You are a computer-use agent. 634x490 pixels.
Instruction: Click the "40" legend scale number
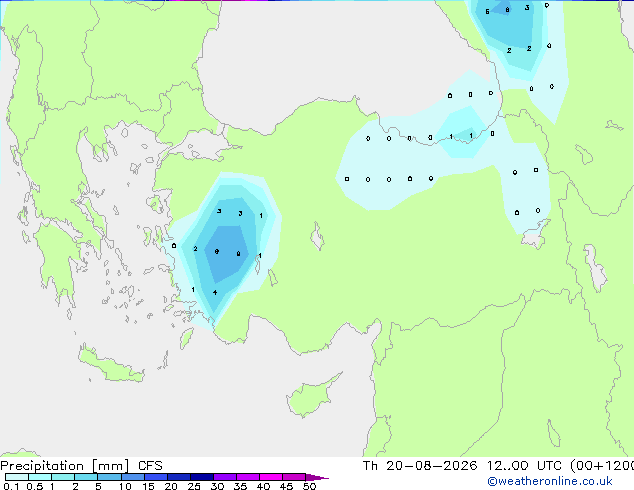(263, 486)
